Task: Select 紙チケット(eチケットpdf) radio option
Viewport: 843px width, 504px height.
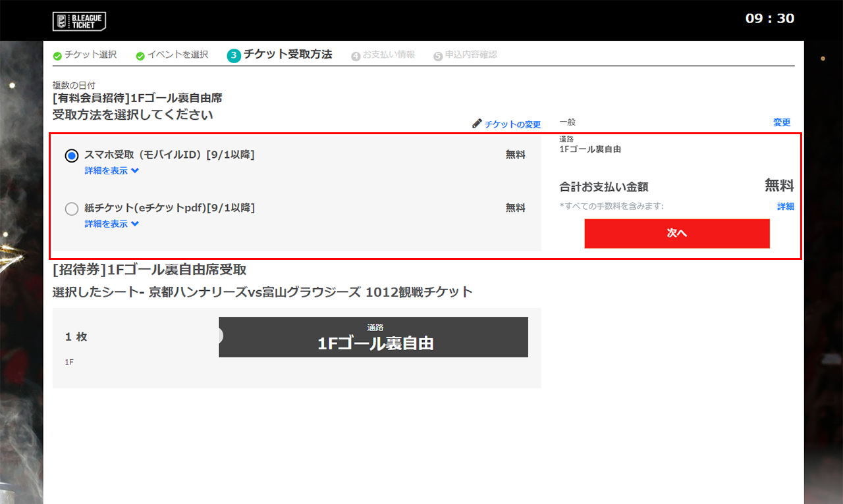Action: 72,209
